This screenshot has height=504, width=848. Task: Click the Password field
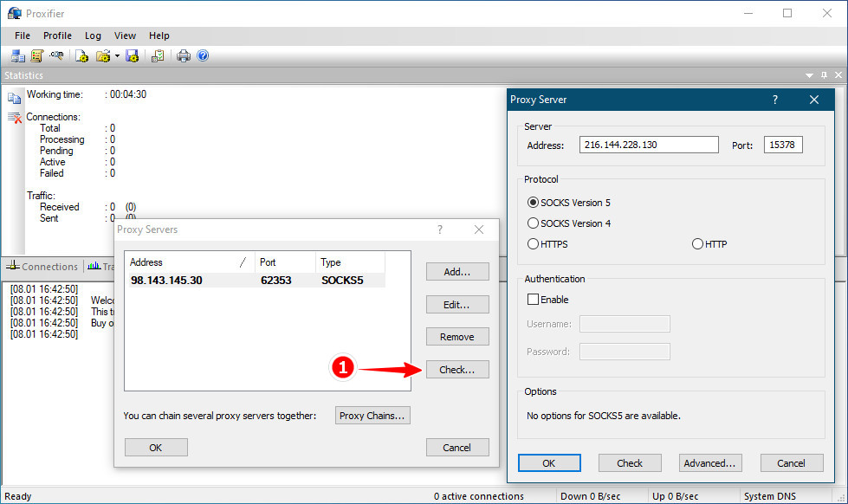click(x=625, y=352)
